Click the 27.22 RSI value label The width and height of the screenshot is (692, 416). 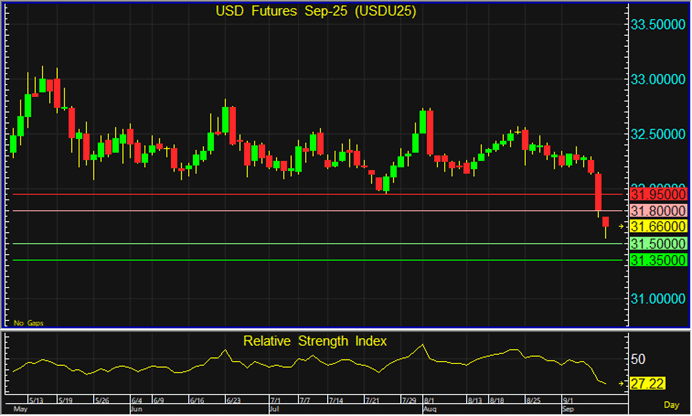(x=643, y=383)
